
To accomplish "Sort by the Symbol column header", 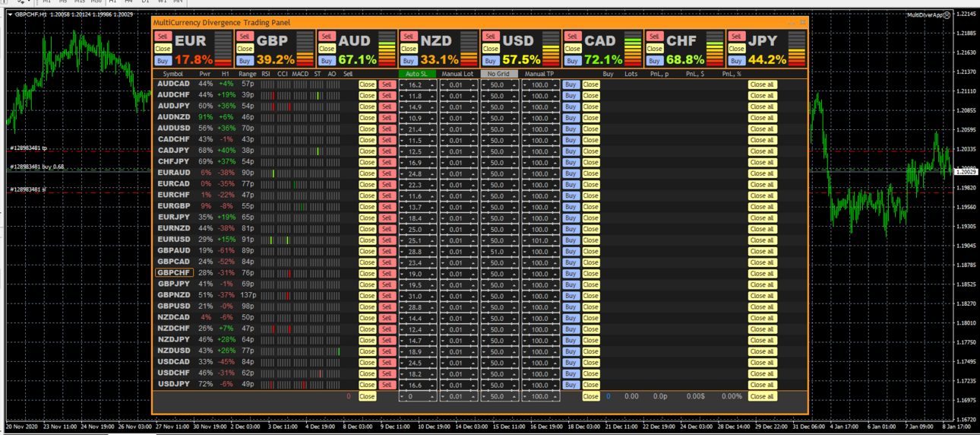I will point(173,74).
